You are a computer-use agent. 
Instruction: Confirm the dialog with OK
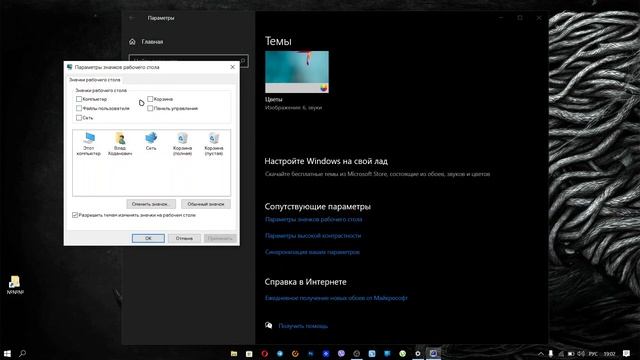pyautogui.click(x=148, y=238)
